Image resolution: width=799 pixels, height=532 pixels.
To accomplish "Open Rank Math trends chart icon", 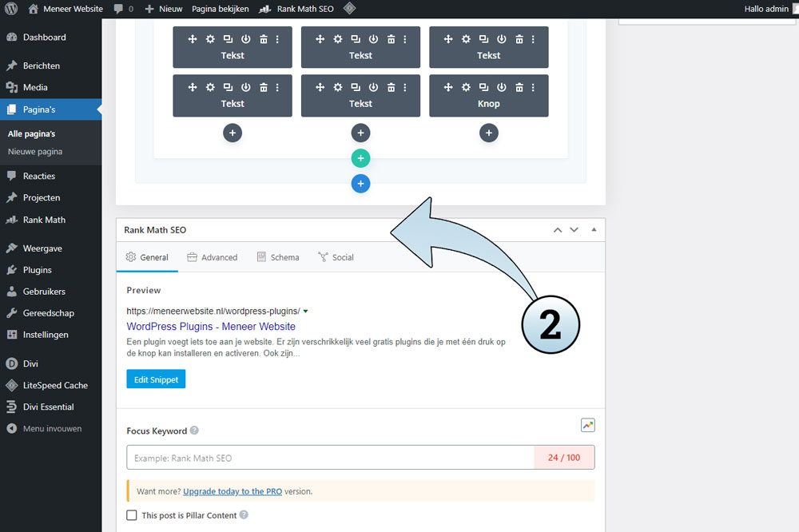I will point(588,425).
